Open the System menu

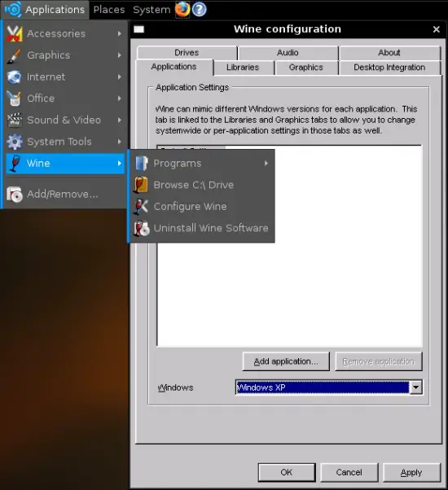click(x=152, y=10)
